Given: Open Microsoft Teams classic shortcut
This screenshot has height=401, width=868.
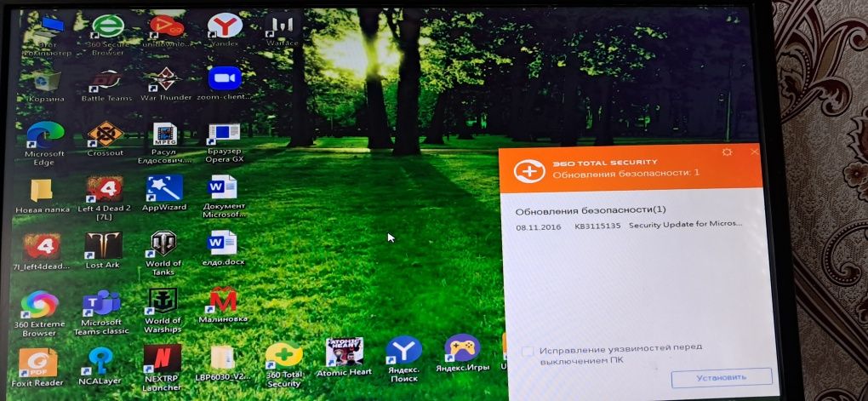Looking at the screenshot, I should click(101, 312).
